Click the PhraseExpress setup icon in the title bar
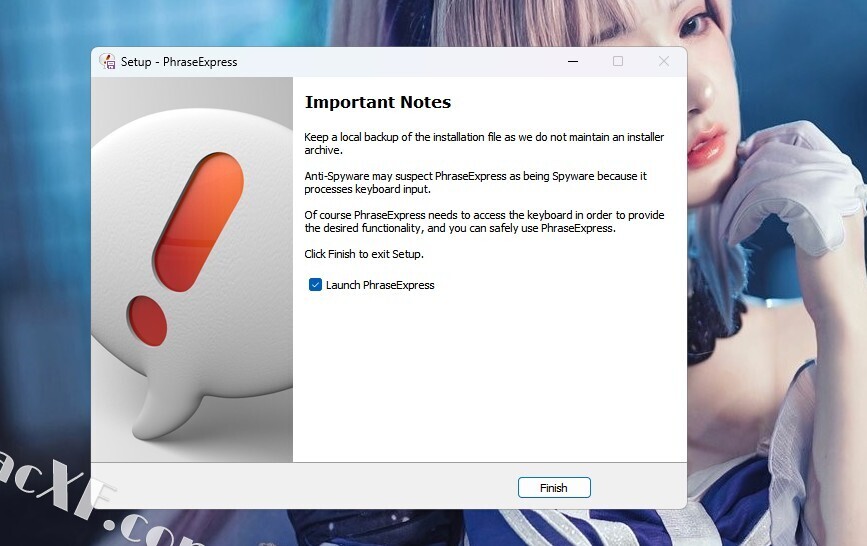 click(107, 61)
